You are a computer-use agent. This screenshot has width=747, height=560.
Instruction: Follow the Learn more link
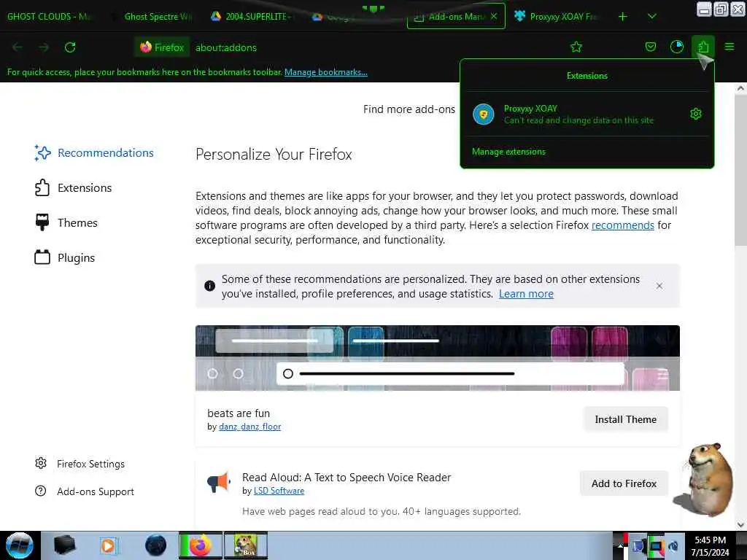526,294
